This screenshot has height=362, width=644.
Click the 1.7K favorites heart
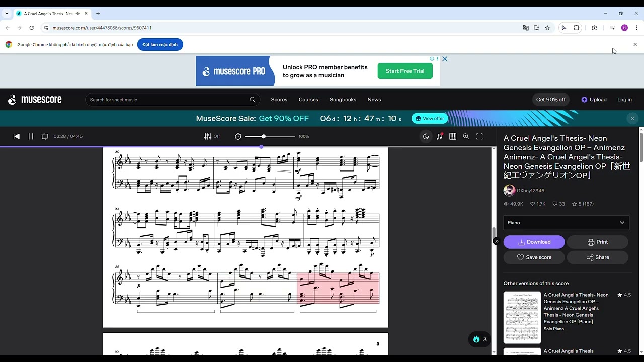(x=538, y=204)
